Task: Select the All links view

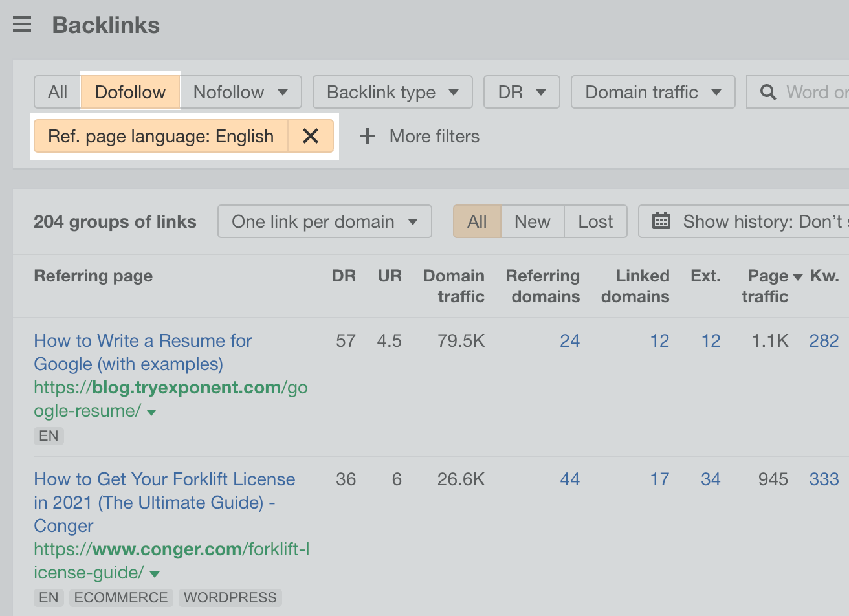Action: point(477,221)
